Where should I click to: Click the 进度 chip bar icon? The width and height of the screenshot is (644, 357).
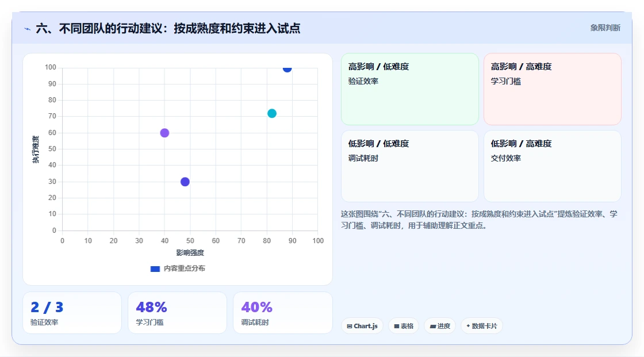coord(432,327)
